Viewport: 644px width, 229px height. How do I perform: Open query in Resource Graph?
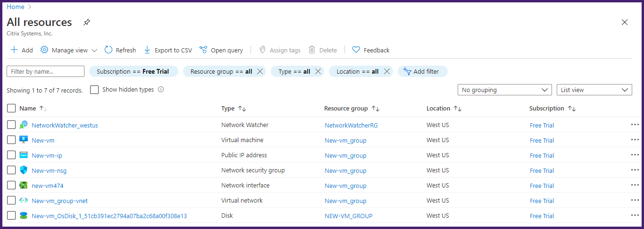221,50
